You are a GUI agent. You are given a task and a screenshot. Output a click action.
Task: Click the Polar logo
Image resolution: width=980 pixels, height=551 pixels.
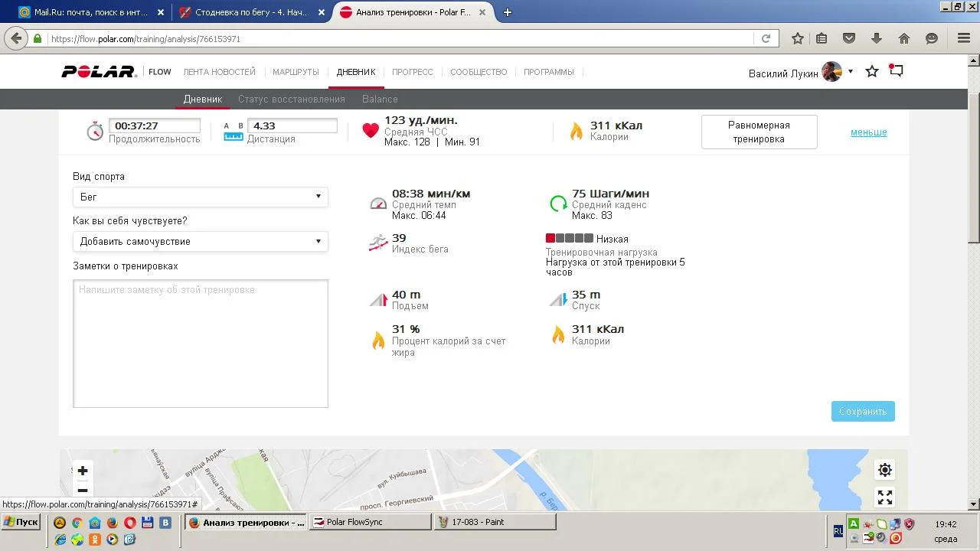tap(99, 72)
